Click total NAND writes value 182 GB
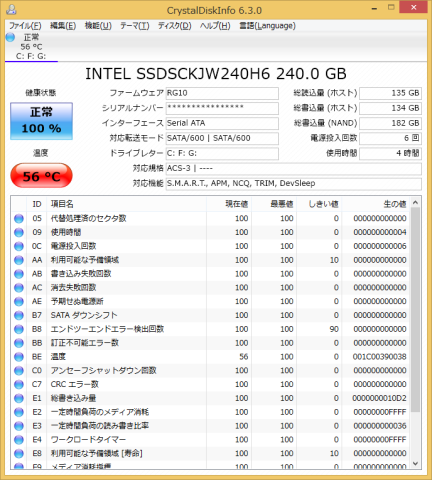This screenshot has height=480, width=432. [x=390, y=123]
